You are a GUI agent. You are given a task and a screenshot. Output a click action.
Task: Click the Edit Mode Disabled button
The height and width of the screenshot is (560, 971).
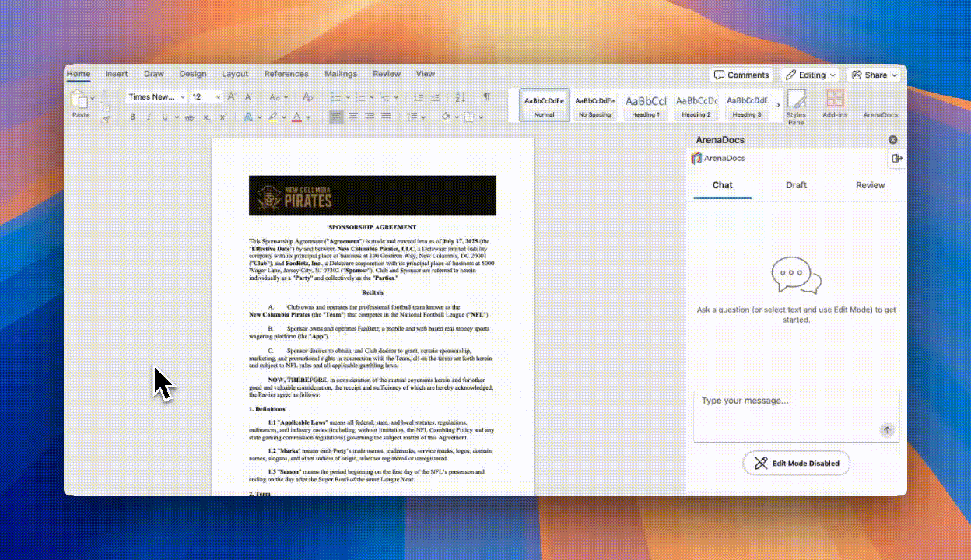click(796, 463)
